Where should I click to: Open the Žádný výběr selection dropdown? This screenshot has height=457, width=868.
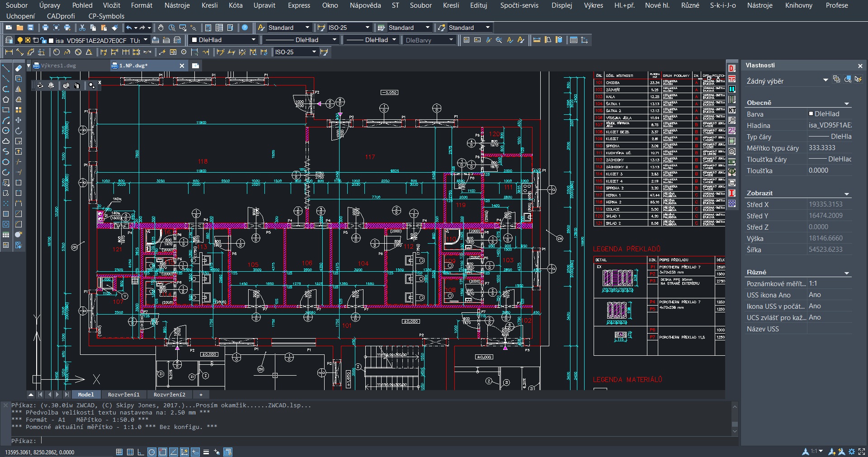(x=787, y=81)
